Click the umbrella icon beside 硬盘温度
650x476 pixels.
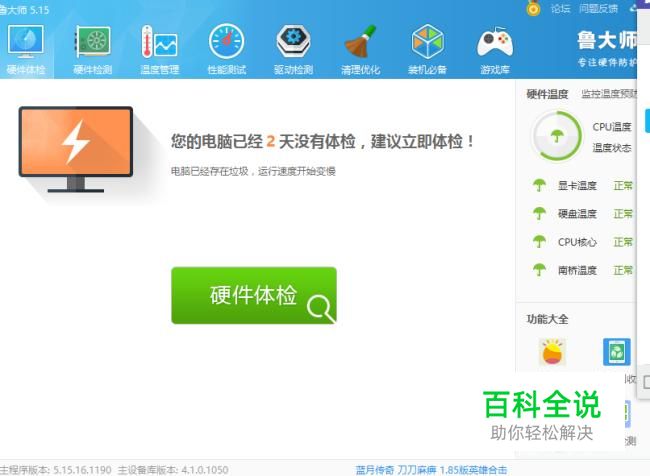(x=539, y=214)
